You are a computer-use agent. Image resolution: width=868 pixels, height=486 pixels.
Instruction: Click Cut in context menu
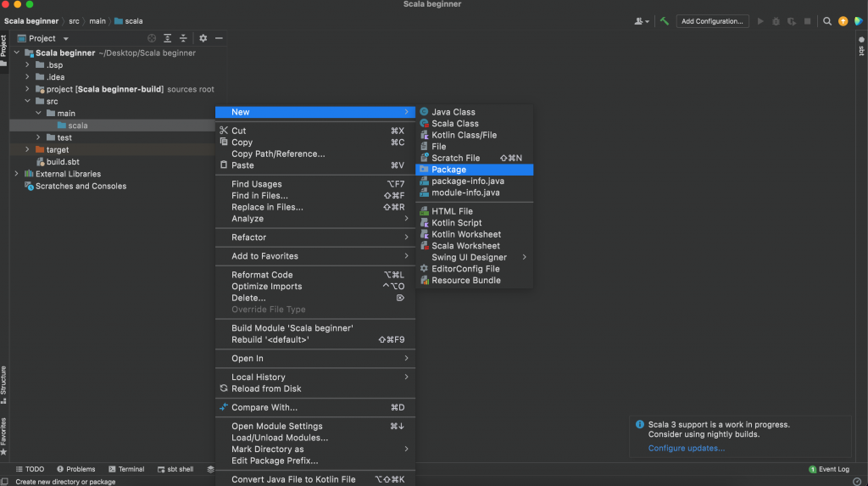coord(315,131)
